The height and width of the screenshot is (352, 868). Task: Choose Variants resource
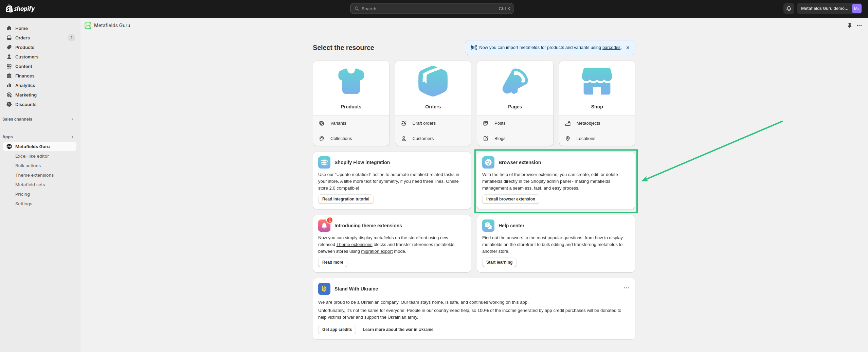point(351,123)
